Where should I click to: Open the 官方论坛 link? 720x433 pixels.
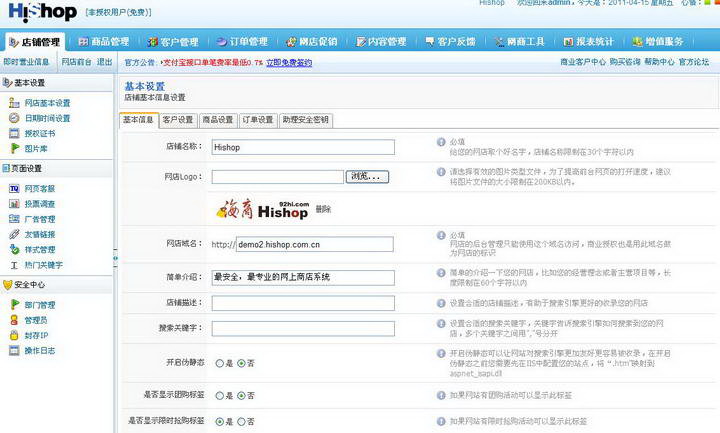[694, 62]
